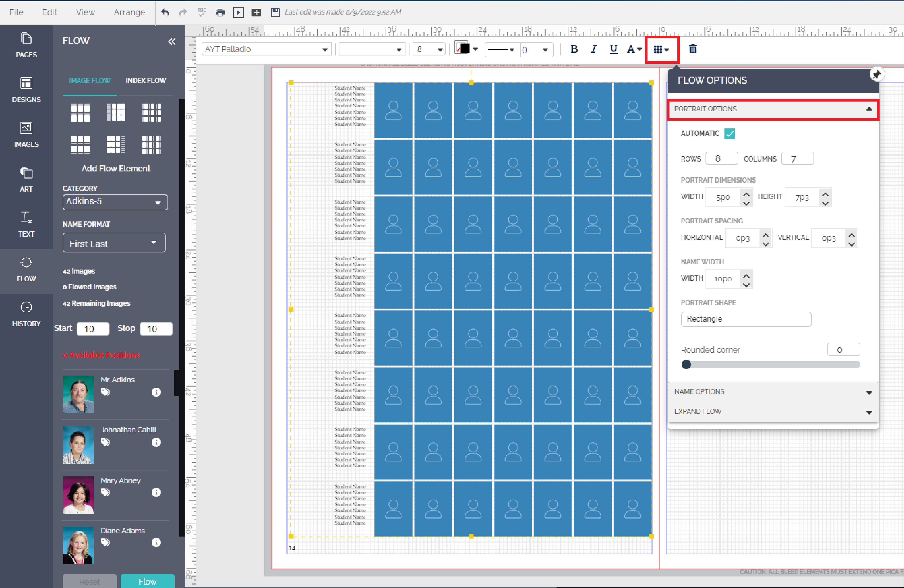Open the Edit menu
The image size is (904, 588).
pos(49,12)
